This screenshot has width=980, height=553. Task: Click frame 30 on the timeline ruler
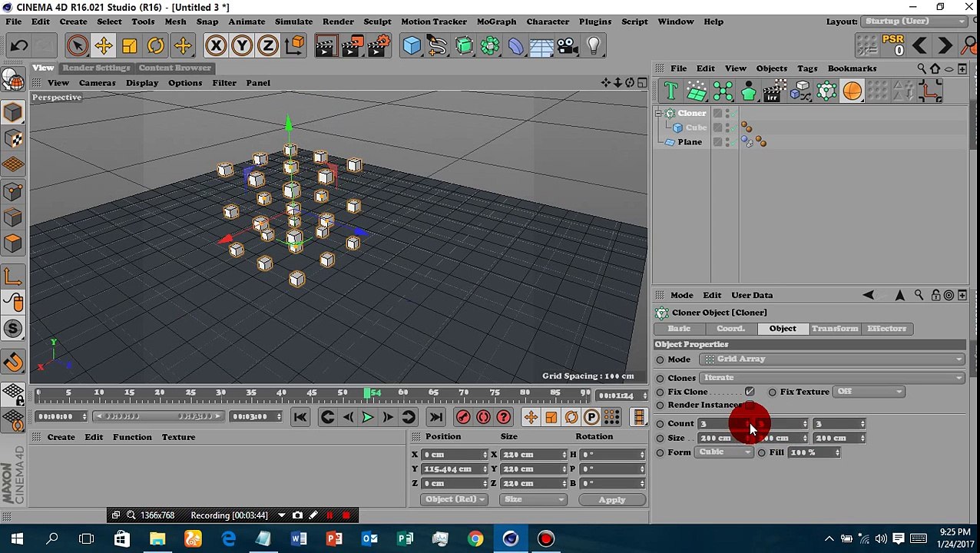(x=220, y=394)
